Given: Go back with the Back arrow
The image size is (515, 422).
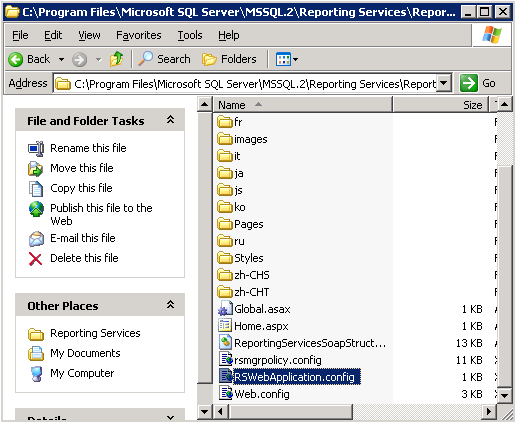Looking at the screenshot, I should [x=29, y=59].
